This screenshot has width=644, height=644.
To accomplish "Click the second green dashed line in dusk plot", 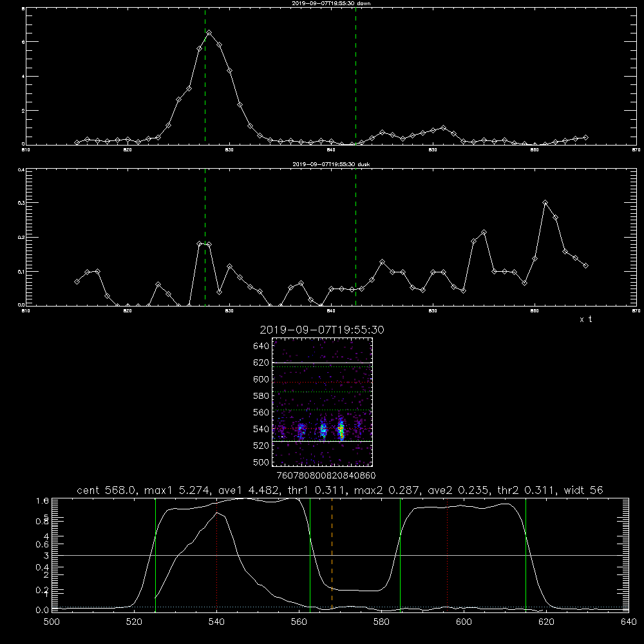I will [x=355, y=238].
